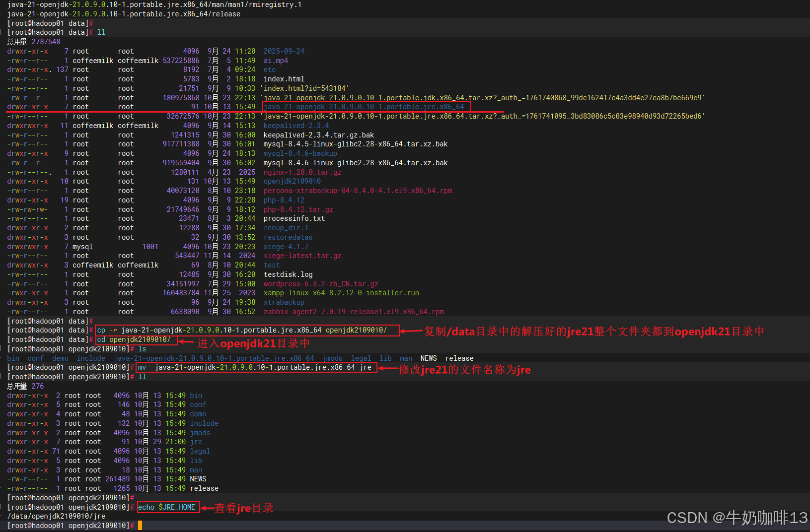Click 'jmods' in the ls output row
The image size is (810, 532).
click(333, 358)
